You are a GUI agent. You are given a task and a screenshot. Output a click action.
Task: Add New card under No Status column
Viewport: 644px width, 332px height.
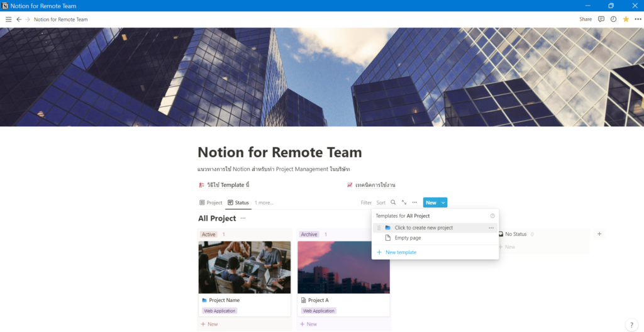tap(507, 247)
